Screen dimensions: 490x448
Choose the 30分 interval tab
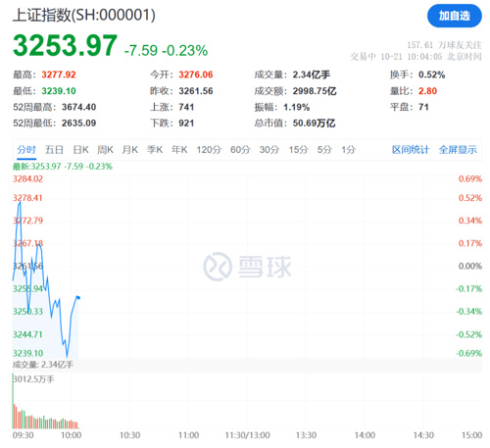(269, 150)
